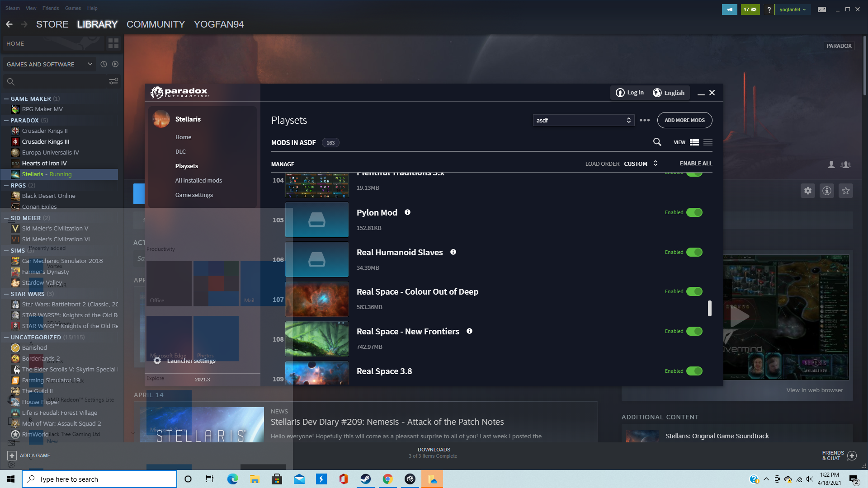The image size is (868, 488).
Task: Open Microsoft Edge from taskbar
Action: pos(232,479)
